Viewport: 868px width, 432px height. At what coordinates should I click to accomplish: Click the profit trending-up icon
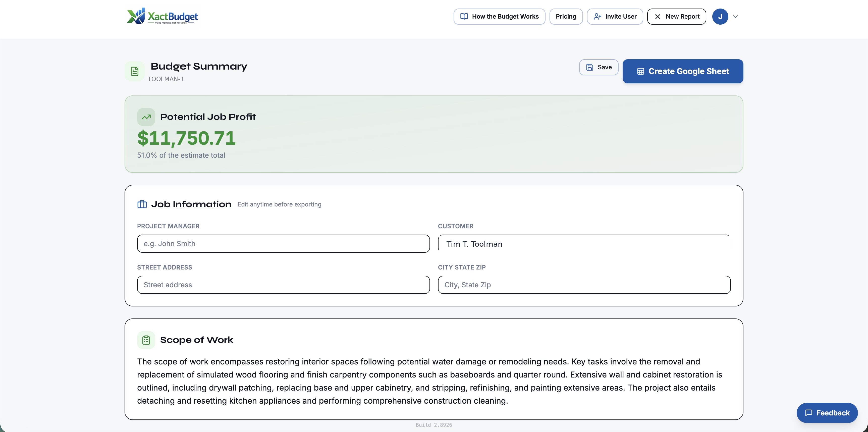click(x=146, y=117)
